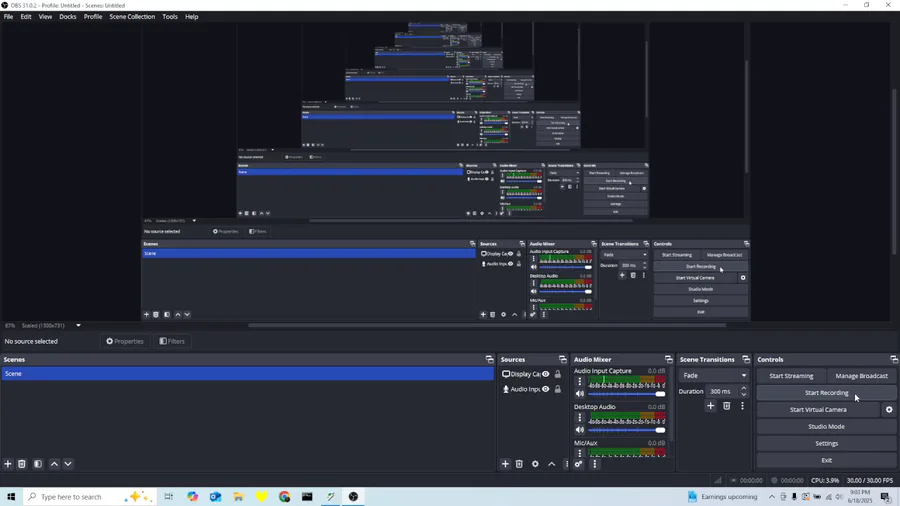Adjust Audio Input Capture volume slider
Image resolution: width=900 pixels, height=506 pixels.
(x=627, y=394)
